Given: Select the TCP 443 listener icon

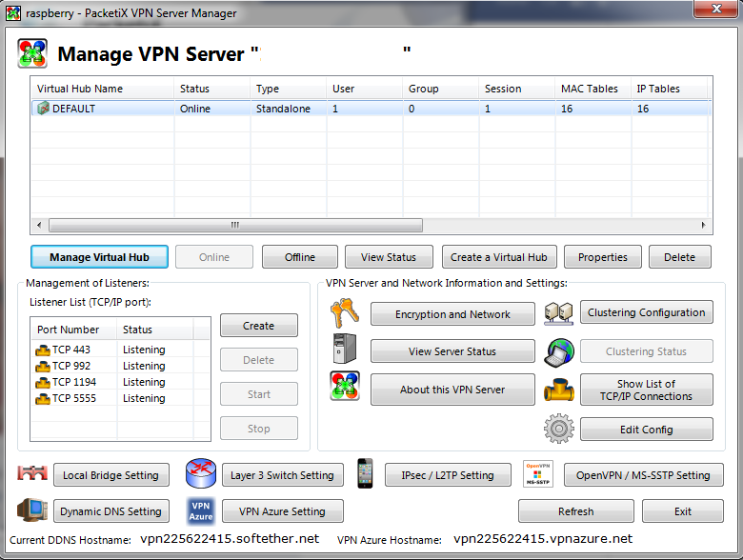Looking at the screenshot, I should click(43, 350).
